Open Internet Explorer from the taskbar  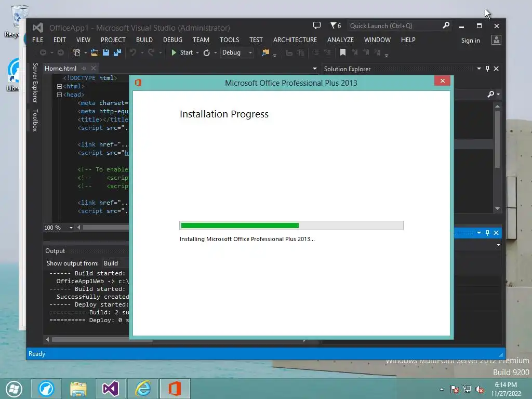[x=143, y=389]
